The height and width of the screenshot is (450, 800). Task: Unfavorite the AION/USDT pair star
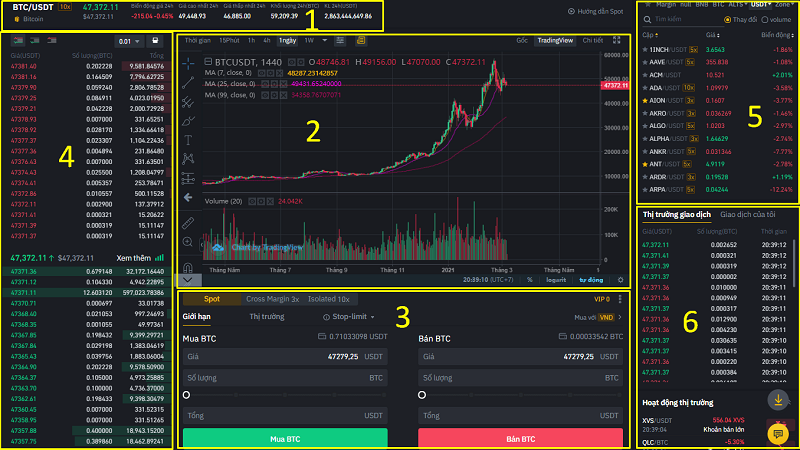point(645,101)
